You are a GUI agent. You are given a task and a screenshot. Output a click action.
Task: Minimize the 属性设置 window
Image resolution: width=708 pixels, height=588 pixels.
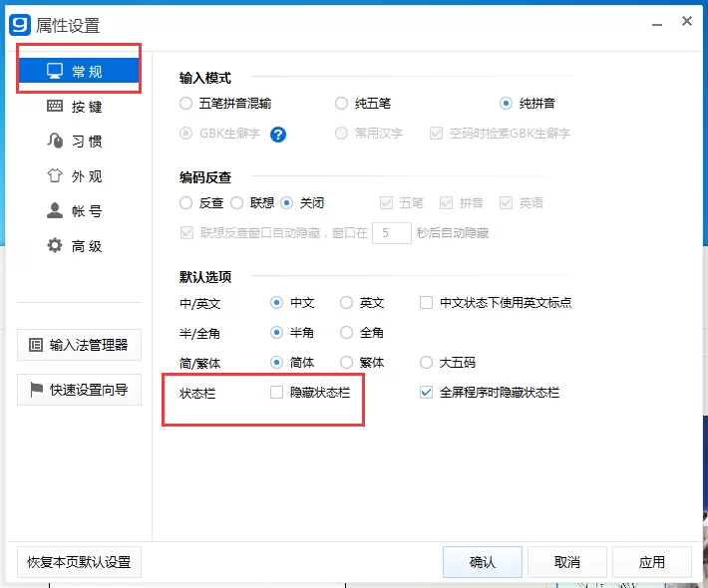click(657, 24)
